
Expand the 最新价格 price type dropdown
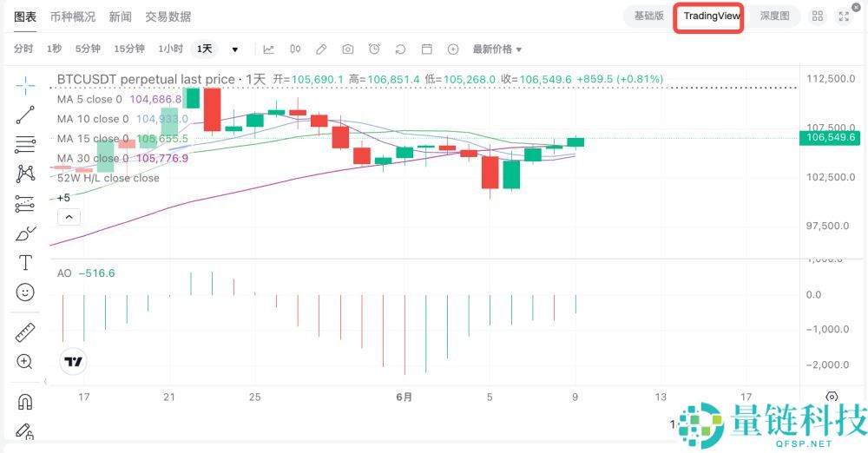pos(497,49)
